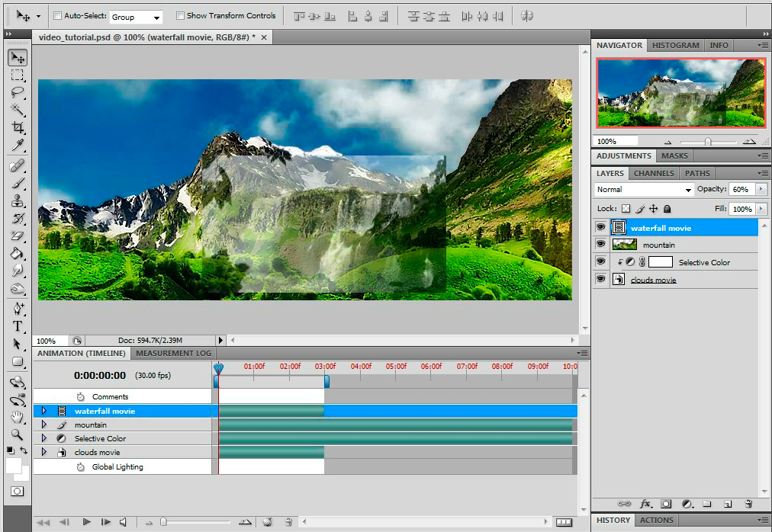
Task: Expand the clouds movie timeline track
Action: pyautogui.click(x=43, y=452)
